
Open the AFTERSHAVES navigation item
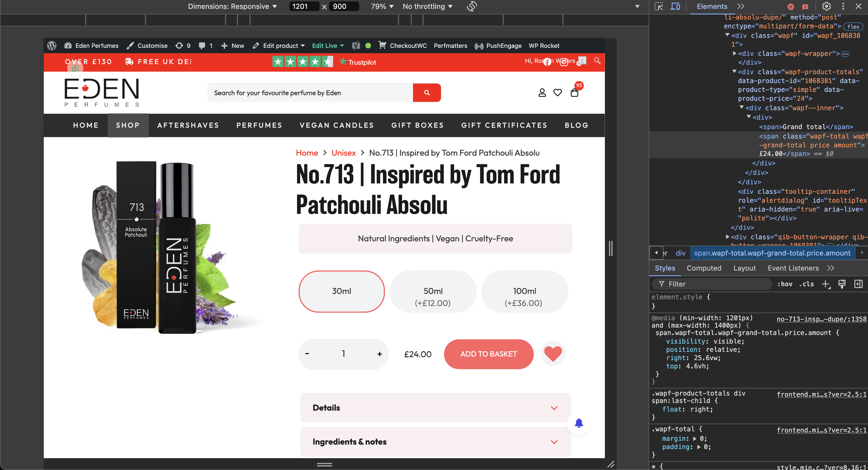click(x=188, y=125)
